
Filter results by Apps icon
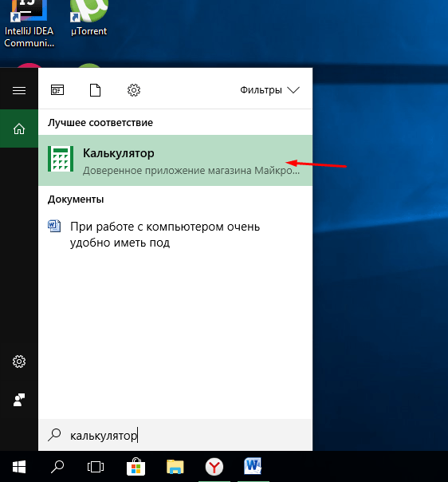tap(57, 90)
